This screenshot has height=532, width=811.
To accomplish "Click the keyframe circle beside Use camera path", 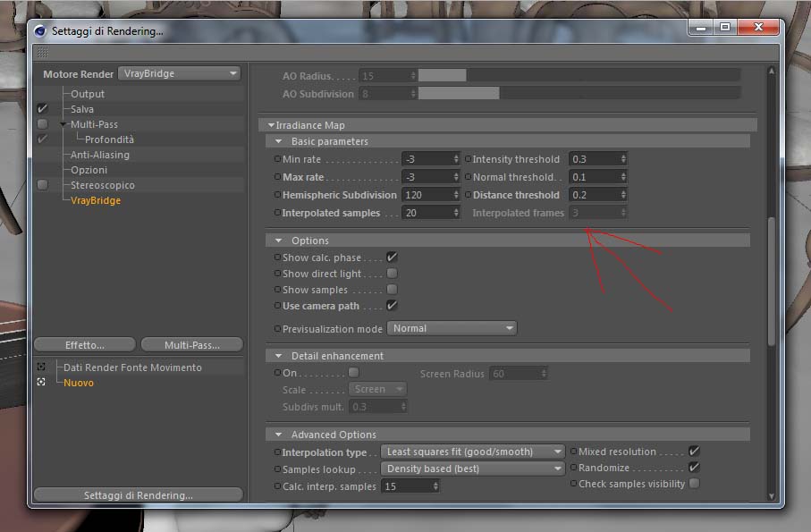I will click(x=277, y=306).
